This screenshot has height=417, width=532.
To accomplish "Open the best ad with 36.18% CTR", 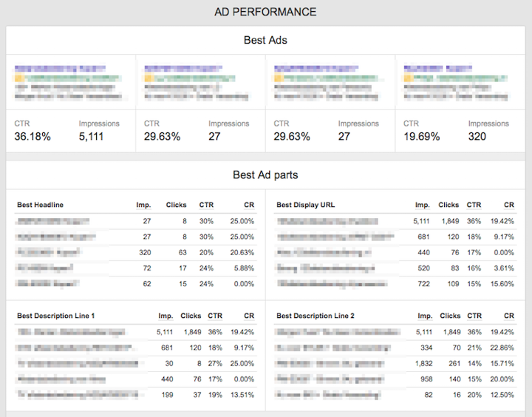I will 71,82.
